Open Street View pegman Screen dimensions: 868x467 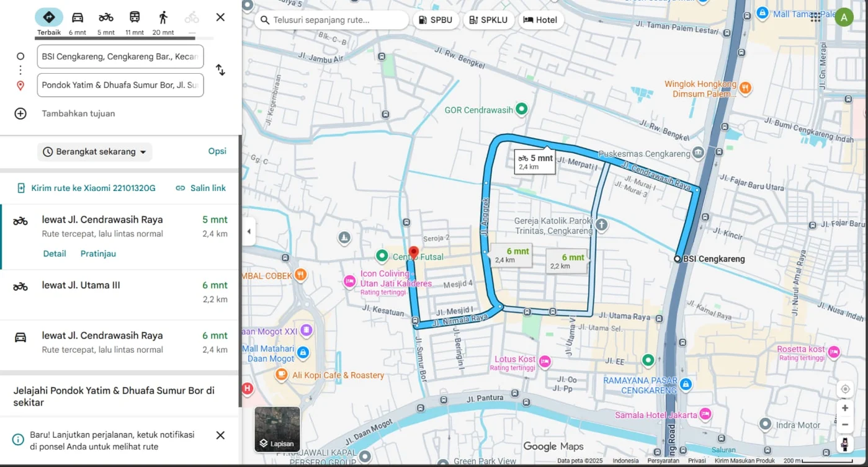[845, 444]
